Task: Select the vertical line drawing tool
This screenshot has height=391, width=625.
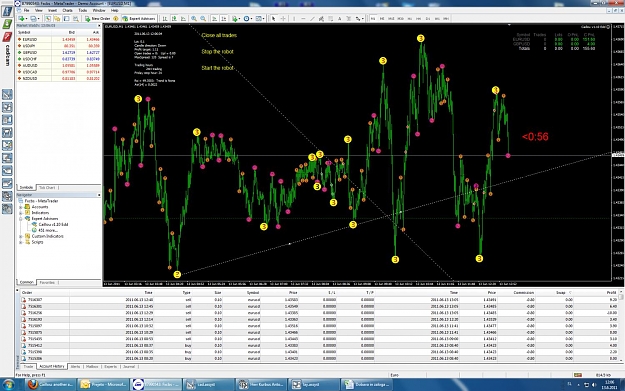Action: pyautogui.click(x=294, y=19)
